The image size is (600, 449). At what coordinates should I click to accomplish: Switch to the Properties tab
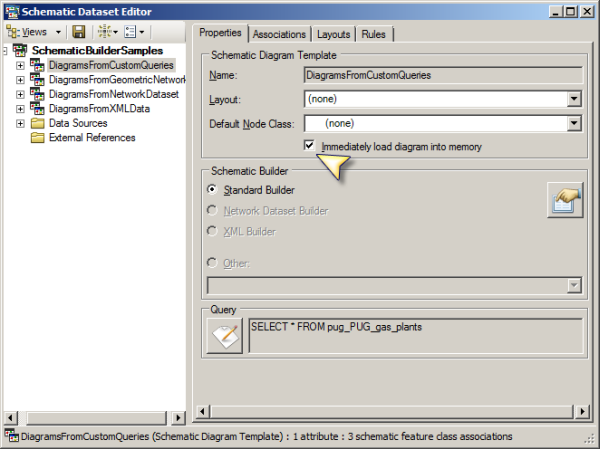coord(220,33)
